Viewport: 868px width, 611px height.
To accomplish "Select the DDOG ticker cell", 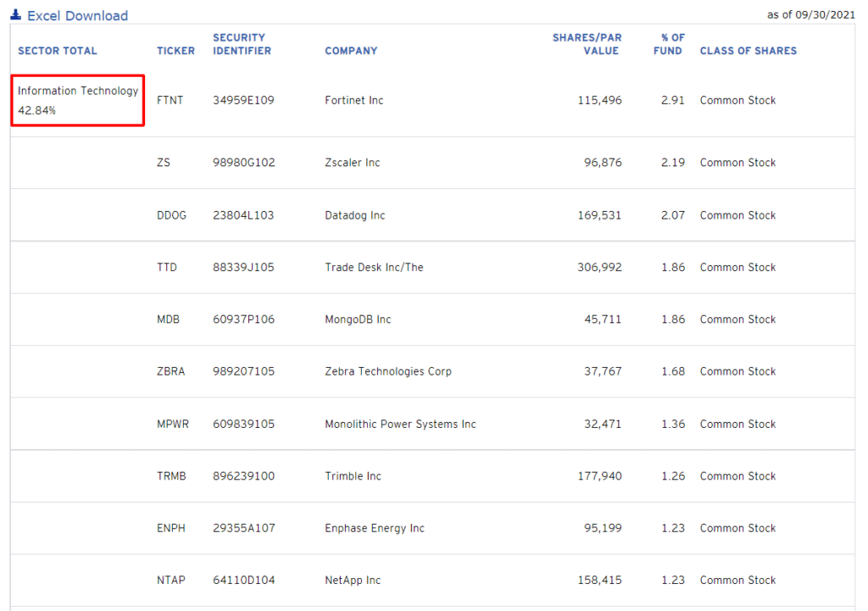I will pos(171,215).
